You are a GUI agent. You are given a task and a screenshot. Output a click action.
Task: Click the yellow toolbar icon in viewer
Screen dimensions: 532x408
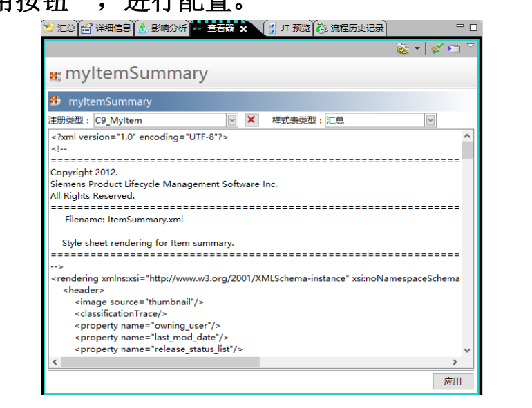click(403, 49)
